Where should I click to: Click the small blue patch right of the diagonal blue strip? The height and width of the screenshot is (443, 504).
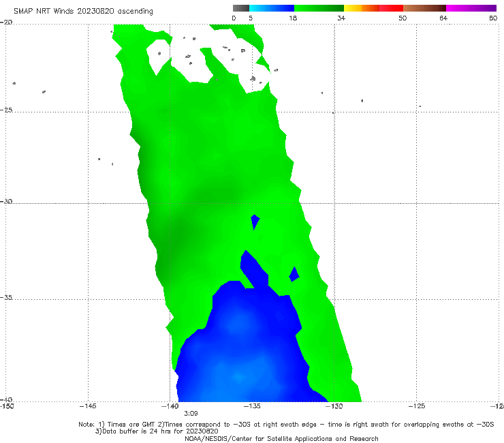coord(294,275)
